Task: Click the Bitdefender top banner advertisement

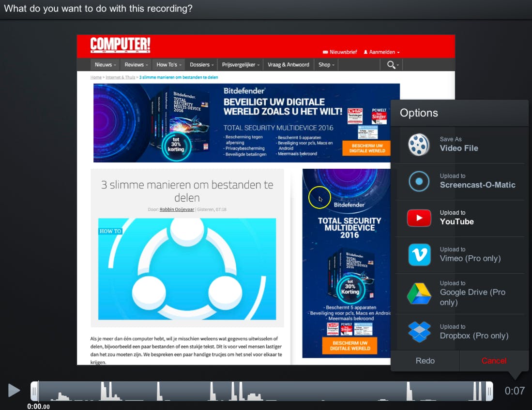Action: [x=246, y=123]
